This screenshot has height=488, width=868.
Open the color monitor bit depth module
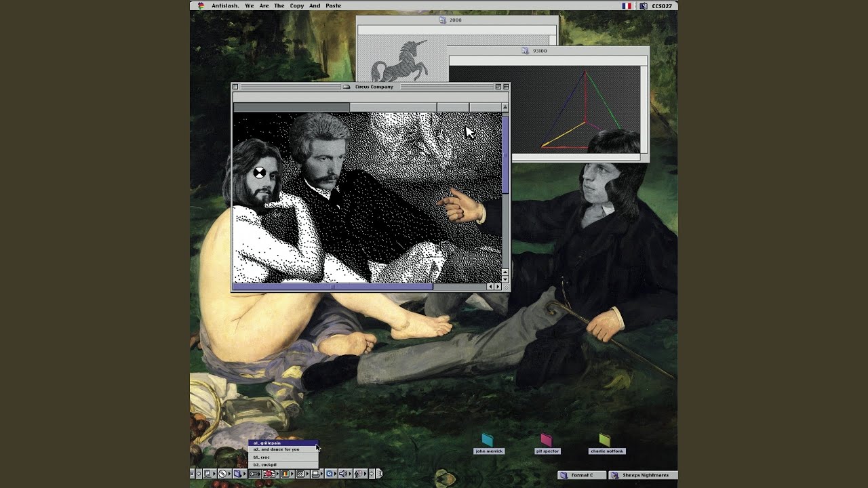coord(285,474)
